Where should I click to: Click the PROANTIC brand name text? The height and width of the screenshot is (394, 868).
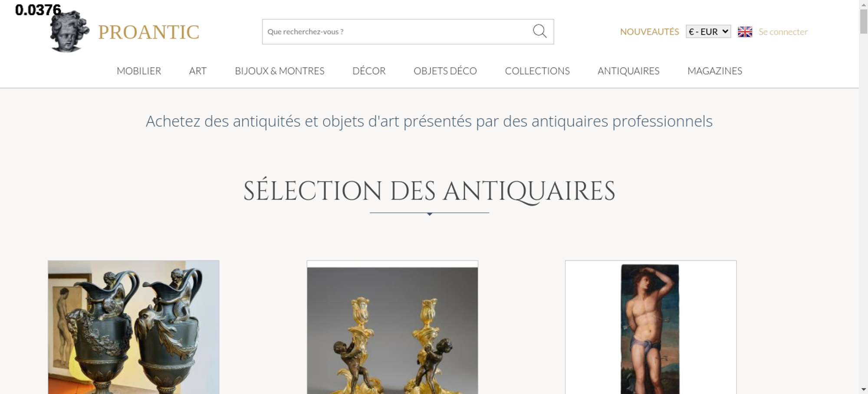click(149, 32)
